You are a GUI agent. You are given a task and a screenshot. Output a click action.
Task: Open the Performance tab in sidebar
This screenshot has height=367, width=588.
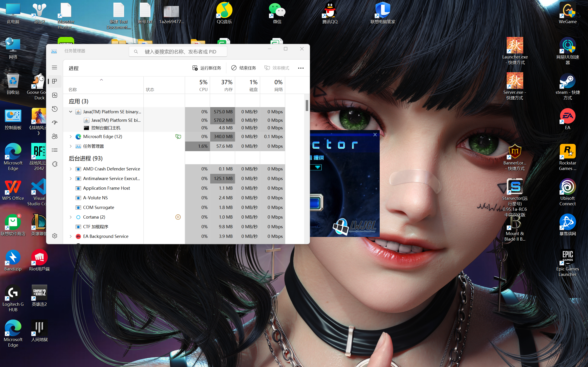(55, 95)
